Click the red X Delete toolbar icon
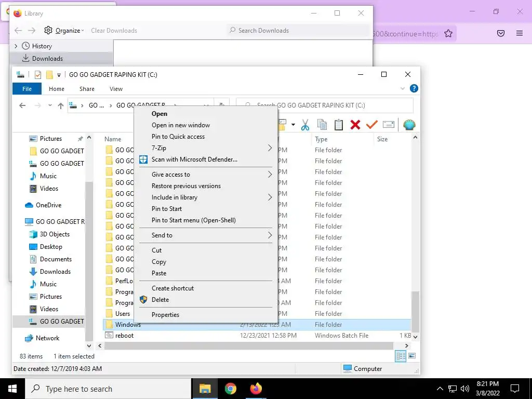532x399 pixels. point(355,125)
